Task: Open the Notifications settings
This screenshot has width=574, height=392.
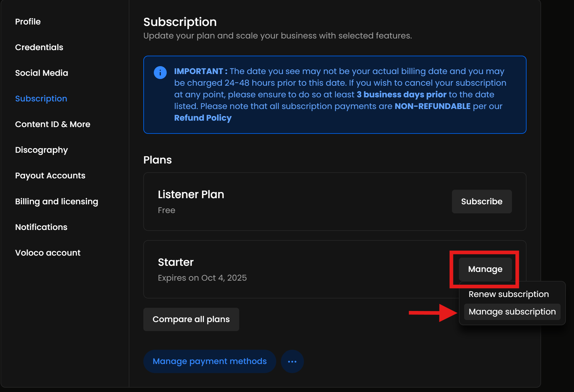Action: 41,227
